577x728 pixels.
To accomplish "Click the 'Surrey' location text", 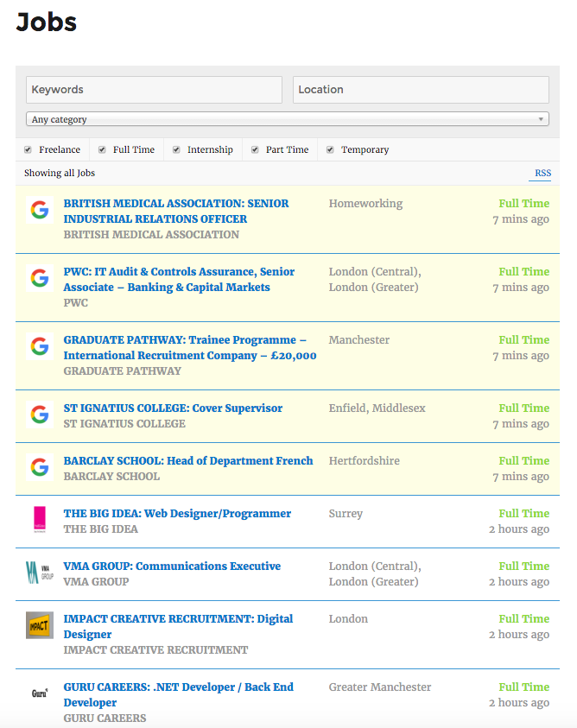I will point(346,514).
